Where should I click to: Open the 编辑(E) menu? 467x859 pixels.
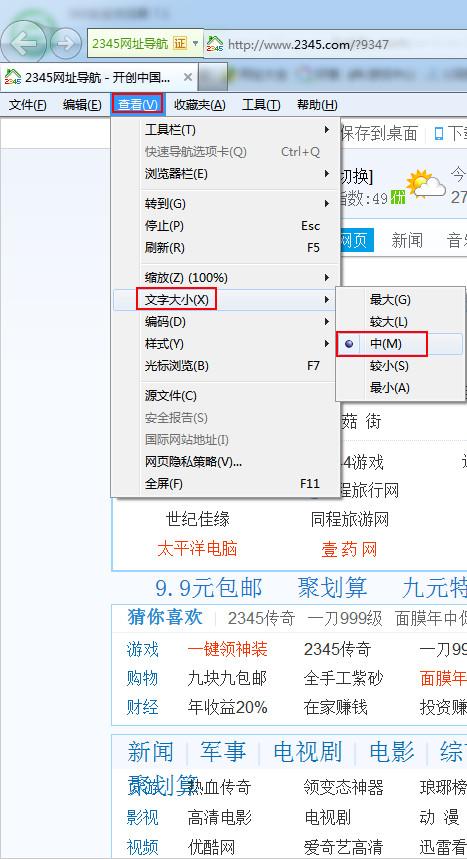tap(82, 105)
